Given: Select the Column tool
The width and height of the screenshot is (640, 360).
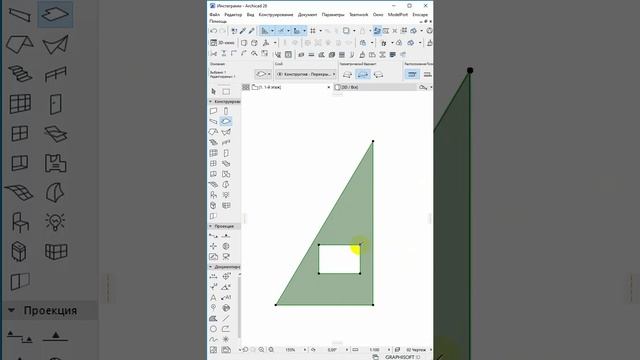Looking at the screenshot, I should (226, 111).
